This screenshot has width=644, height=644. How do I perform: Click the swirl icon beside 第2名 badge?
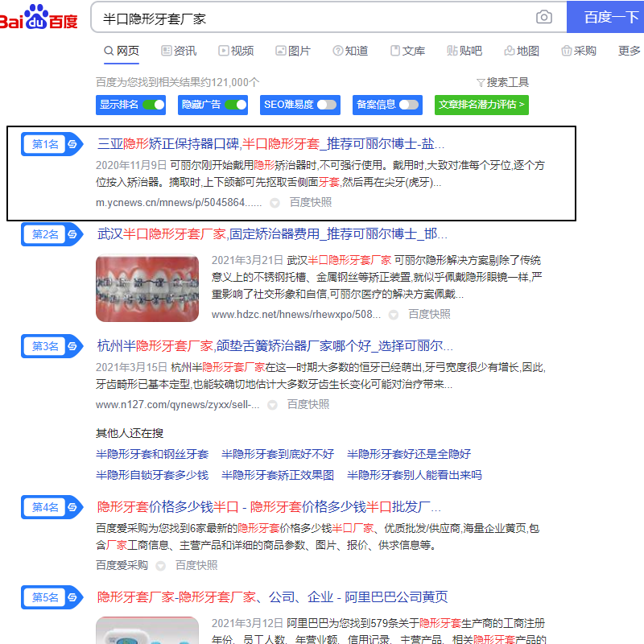[x=72, y=234]
